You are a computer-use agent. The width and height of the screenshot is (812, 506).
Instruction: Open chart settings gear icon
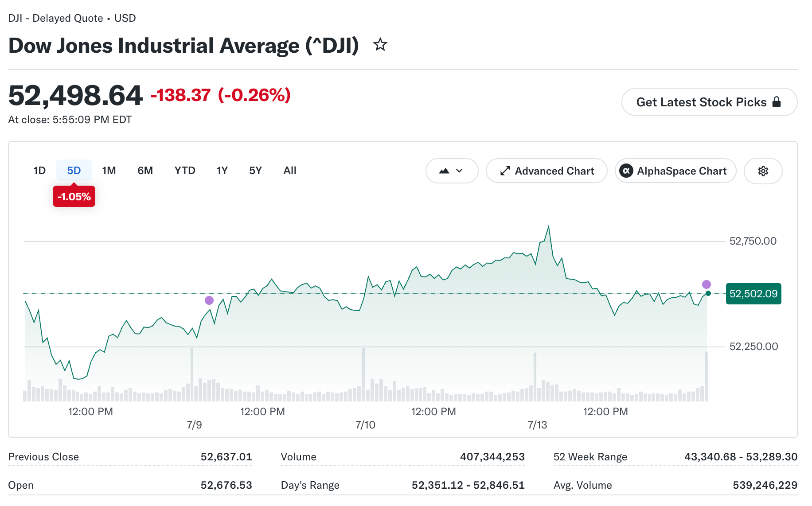point(763,171)
